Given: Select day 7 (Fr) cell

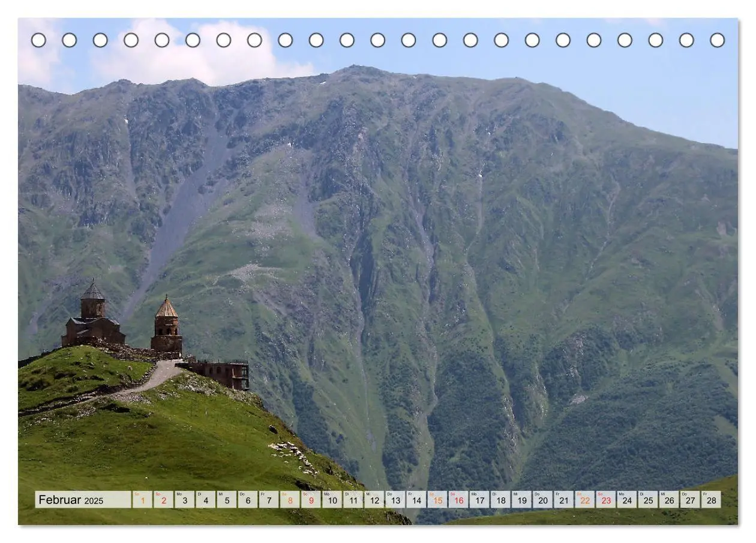Looking at the screenshot, I should [269, 500].
